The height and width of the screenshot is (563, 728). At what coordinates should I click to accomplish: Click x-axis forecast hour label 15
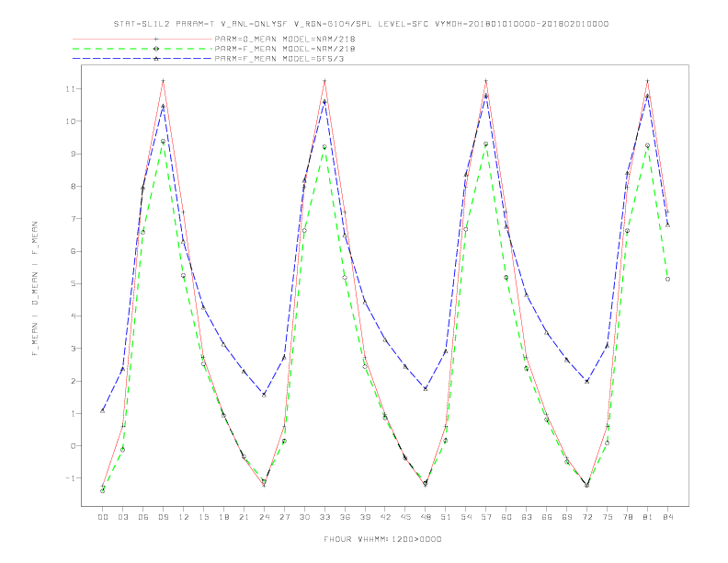pyautogui.click(x=203, y=517)
